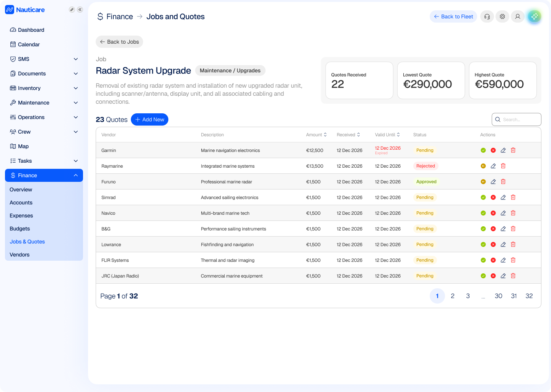
Task: Click the Add New quote button
Action: coord(150,119)
